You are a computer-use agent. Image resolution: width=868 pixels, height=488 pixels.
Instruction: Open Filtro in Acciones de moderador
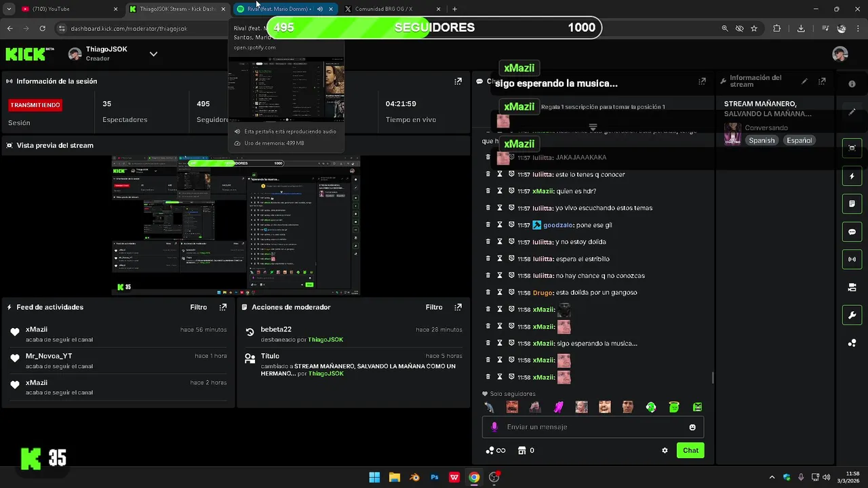click(434, 307)
